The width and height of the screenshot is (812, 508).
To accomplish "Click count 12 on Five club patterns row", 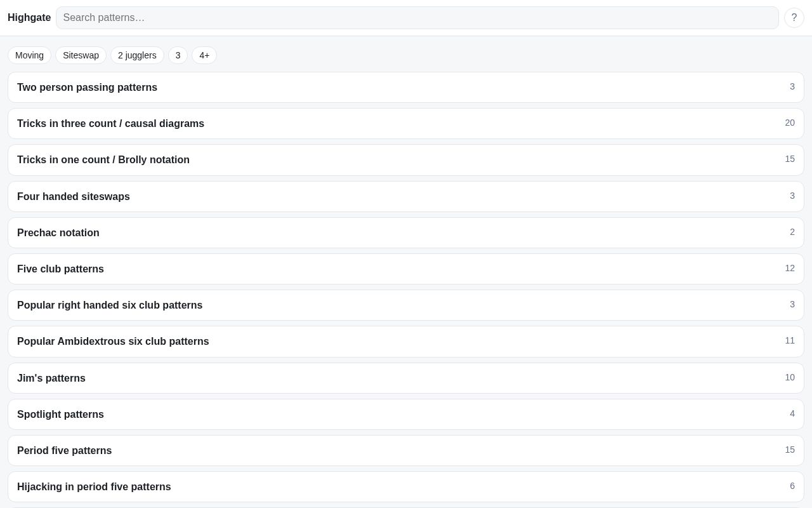I will (790, 268).
